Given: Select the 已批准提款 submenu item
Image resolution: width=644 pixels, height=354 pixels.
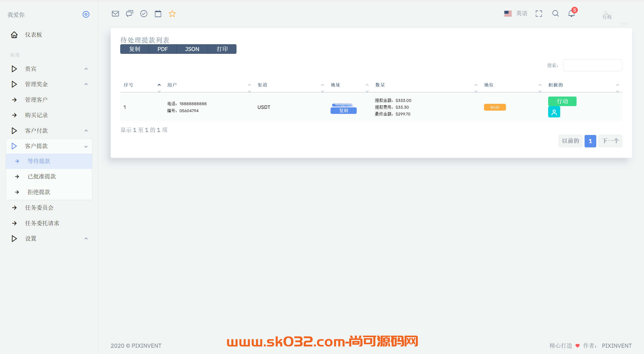Looking at the screenshot, I should [49, 176].
